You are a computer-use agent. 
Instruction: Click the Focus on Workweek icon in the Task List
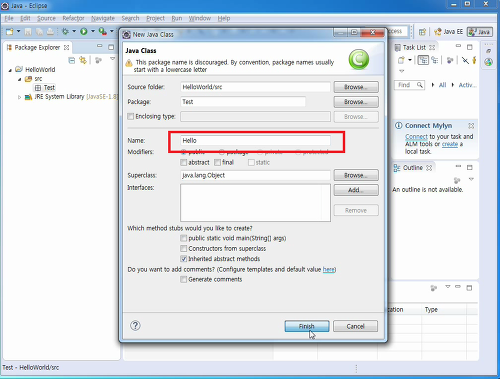pyautogui.click(x=450, y=60)
